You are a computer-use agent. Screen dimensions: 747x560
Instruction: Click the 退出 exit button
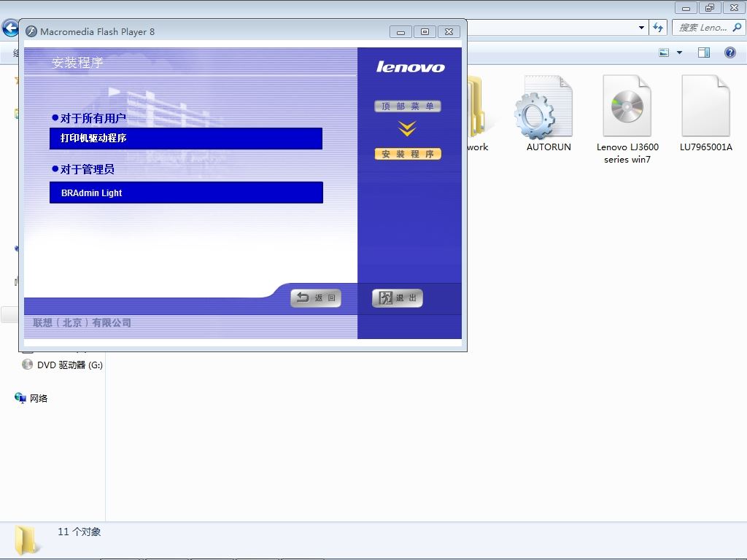398,298
